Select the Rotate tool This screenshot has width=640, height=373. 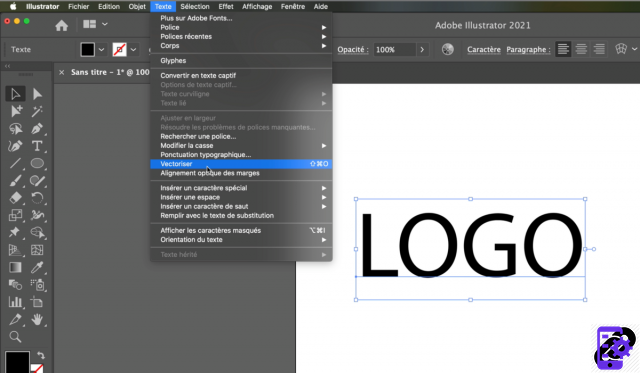coord(37,198)
